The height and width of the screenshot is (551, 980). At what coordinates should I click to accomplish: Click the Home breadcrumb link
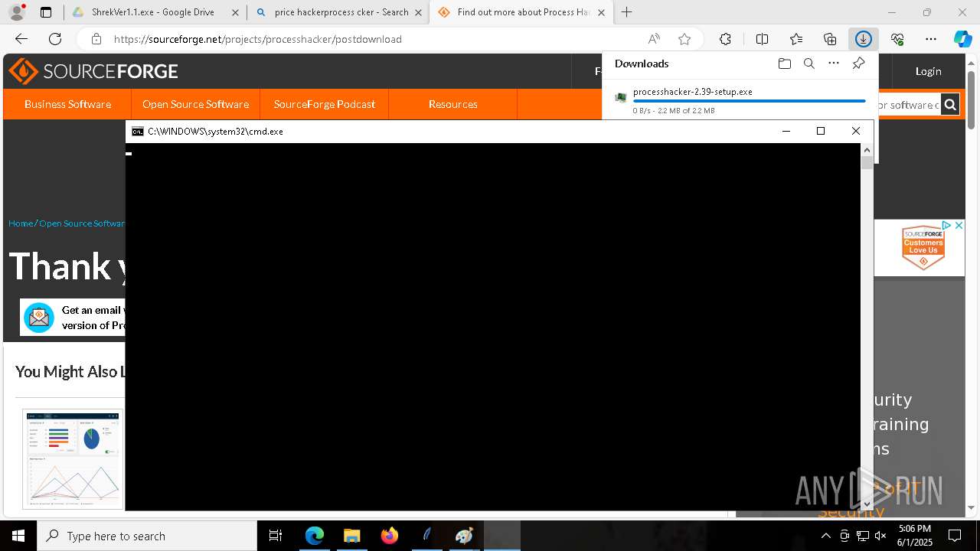tap(21, 223)
